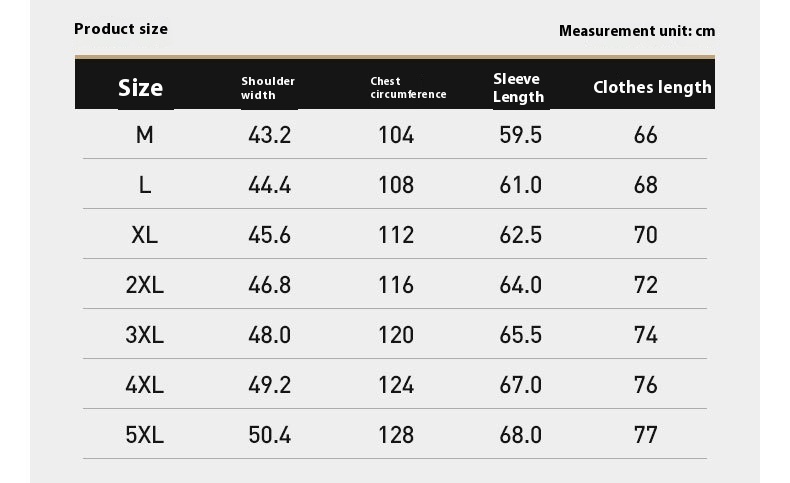This screenshot has width=790, height=483.
Task: Click sleeve length value 65.5
Action: (520, 335)
